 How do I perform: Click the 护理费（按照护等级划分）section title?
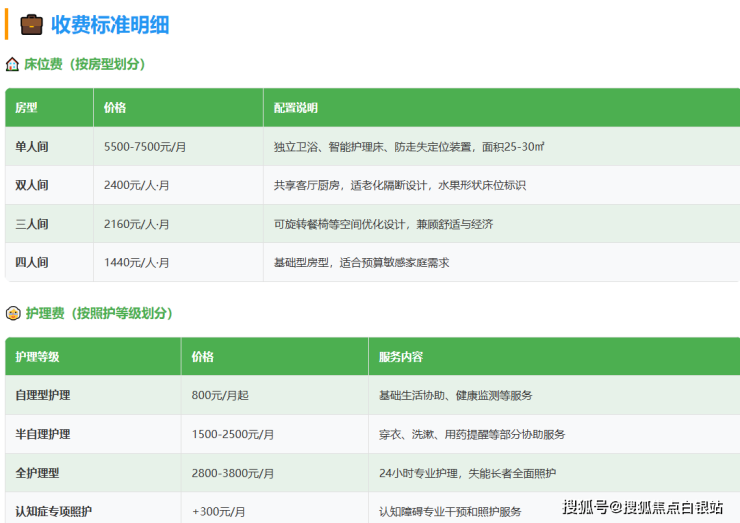(x=99, y=313)
